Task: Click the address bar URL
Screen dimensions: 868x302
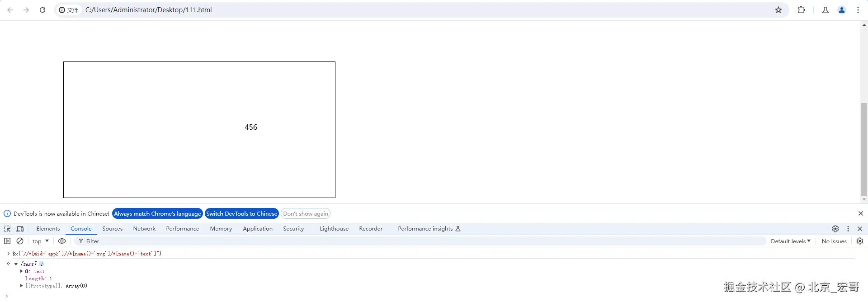Action: coord(149,10)
